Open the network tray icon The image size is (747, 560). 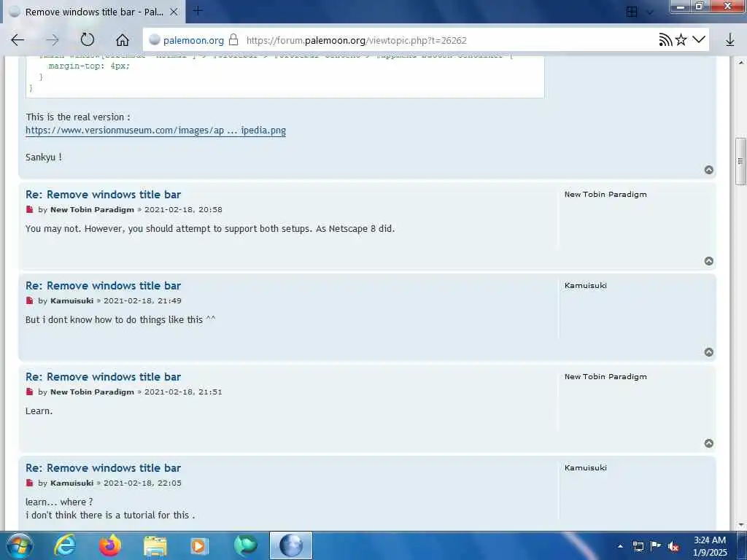638,546
